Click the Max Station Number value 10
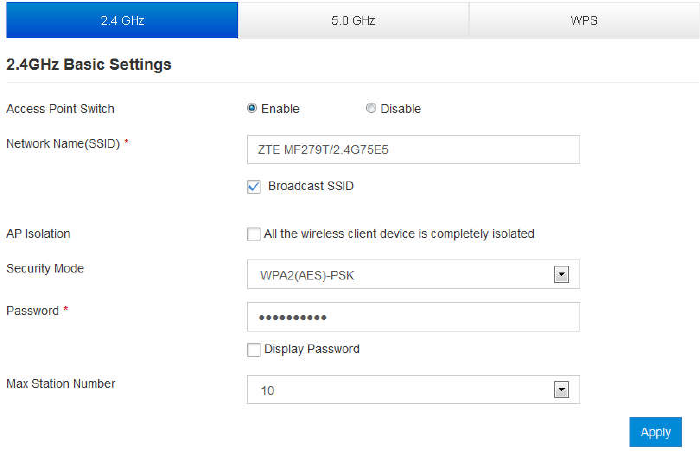 pos(400,390)
